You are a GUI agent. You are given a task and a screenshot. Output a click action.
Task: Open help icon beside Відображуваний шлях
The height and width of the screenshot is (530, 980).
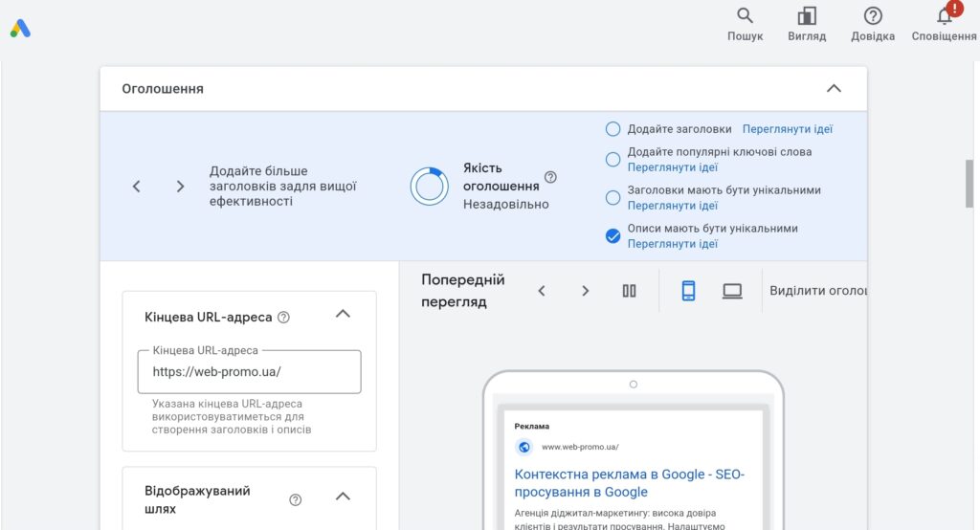coord(295,500)
